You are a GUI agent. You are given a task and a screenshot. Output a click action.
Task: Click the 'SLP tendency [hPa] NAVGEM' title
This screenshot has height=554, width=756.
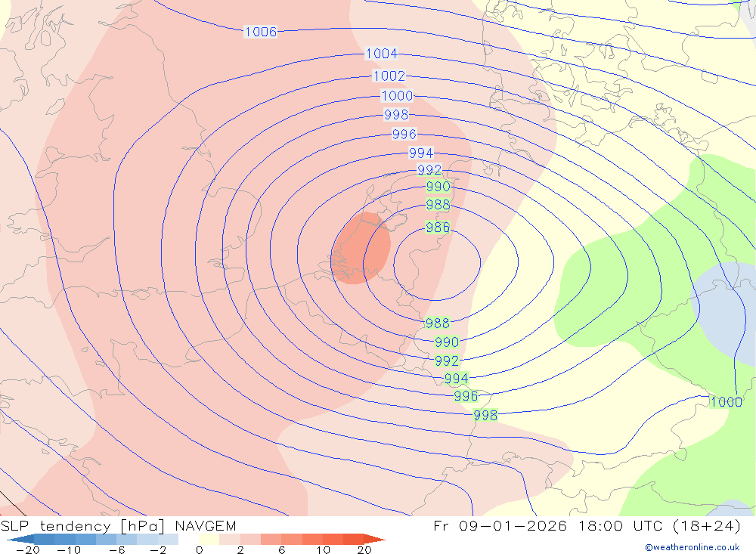pyautogui.click(x=118, y=526)
